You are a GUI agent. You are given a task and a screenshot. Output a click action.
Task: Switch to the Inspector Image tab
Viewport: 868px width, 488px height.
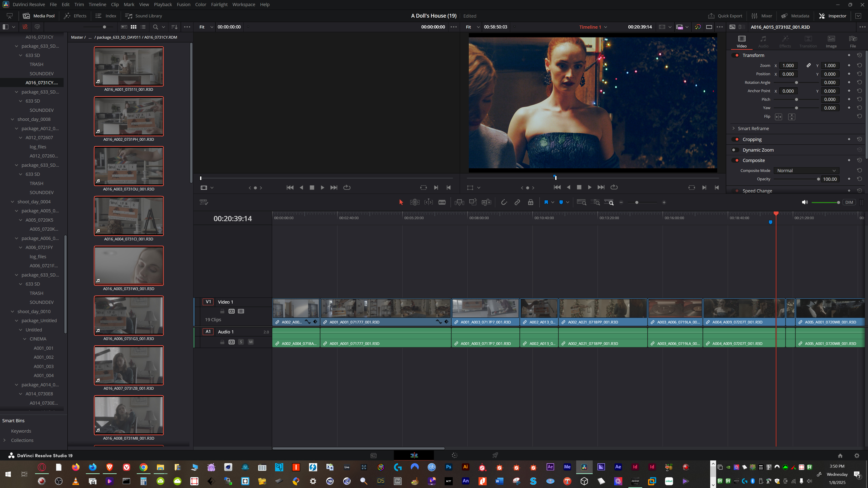(x=831, y=42)
